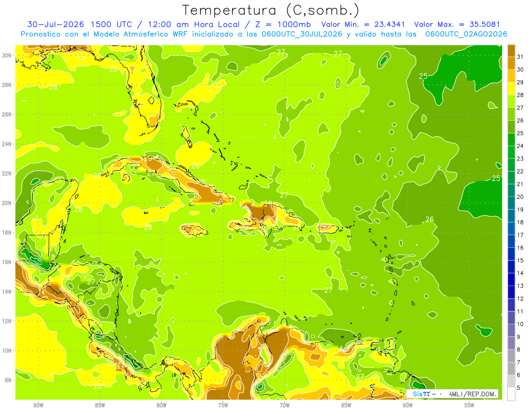Click the '12N' latitude axis label
The image size is (532, 411).
click(x=8, y=321)
